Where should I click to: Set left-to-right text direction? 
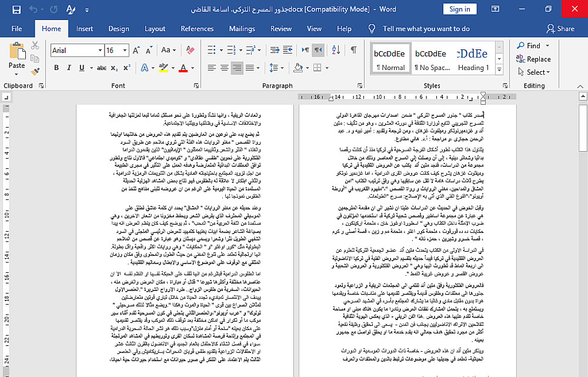(x=305, y=50)
